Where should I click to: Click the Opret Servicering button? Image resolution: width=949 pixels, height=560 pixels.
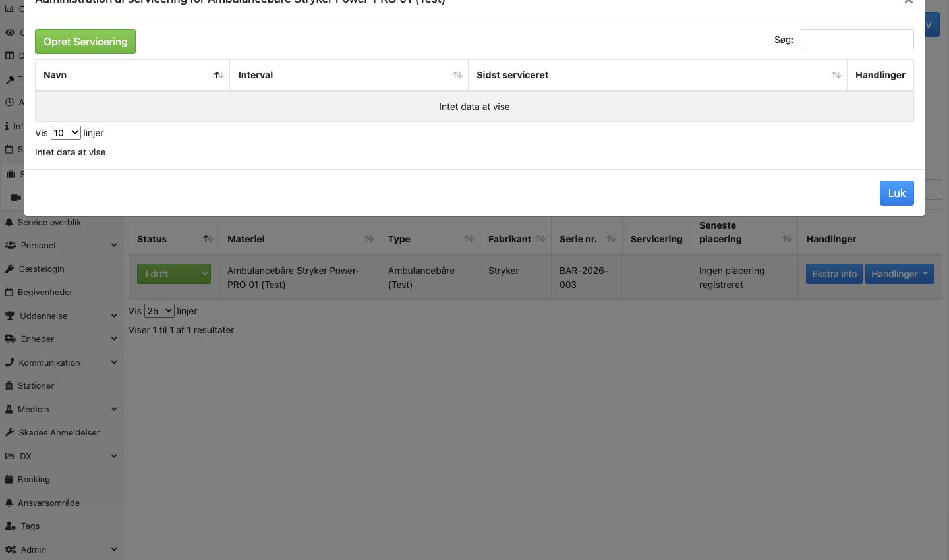85,42
